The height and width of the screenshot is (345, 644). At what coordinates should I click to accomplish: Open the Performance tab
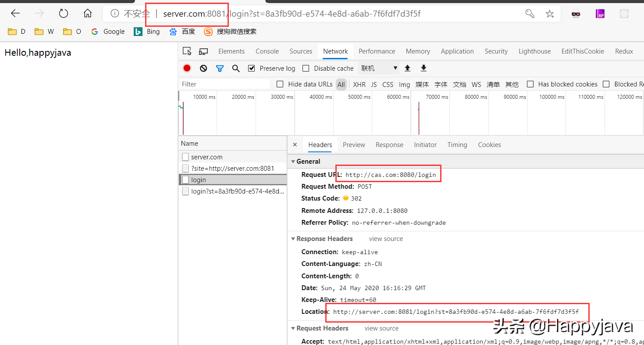pos(377,51)
